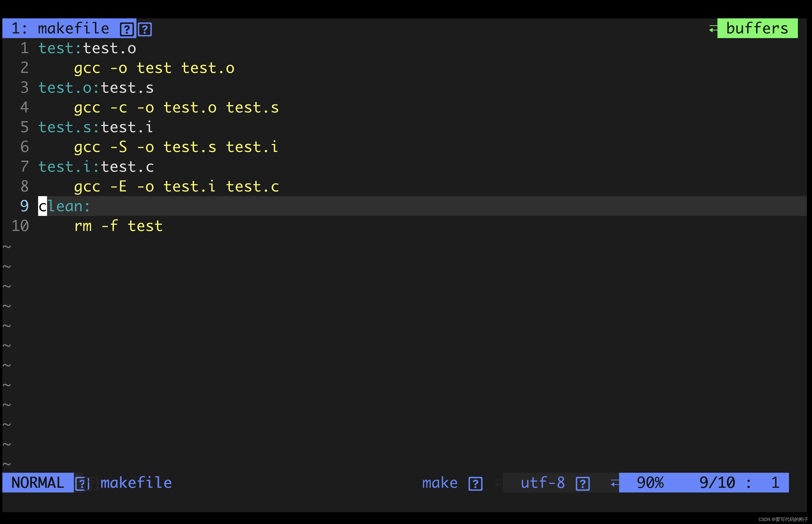Click the 'make' filetype indicator
The height and width of the screenshot is (524, 812).
[x=440, y=483]
